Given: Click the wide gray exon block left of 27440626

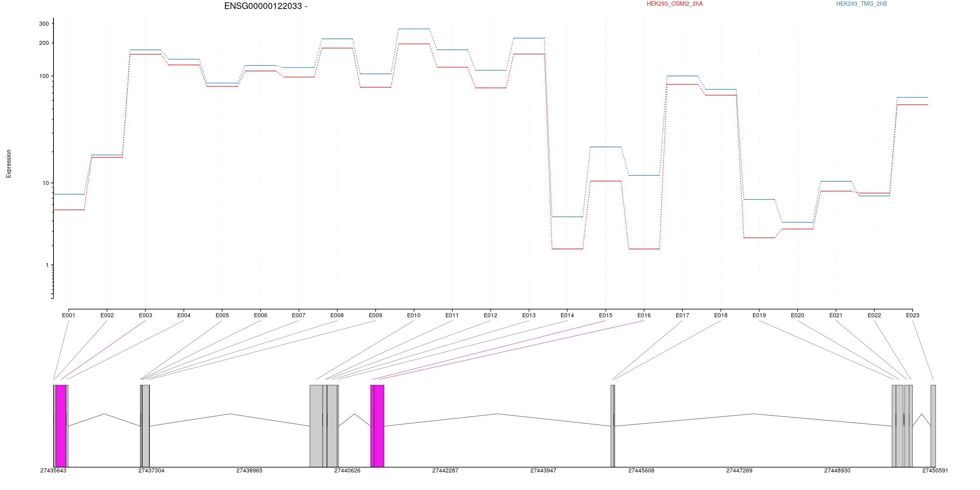Looking at the screenshot, I should 316,426.
